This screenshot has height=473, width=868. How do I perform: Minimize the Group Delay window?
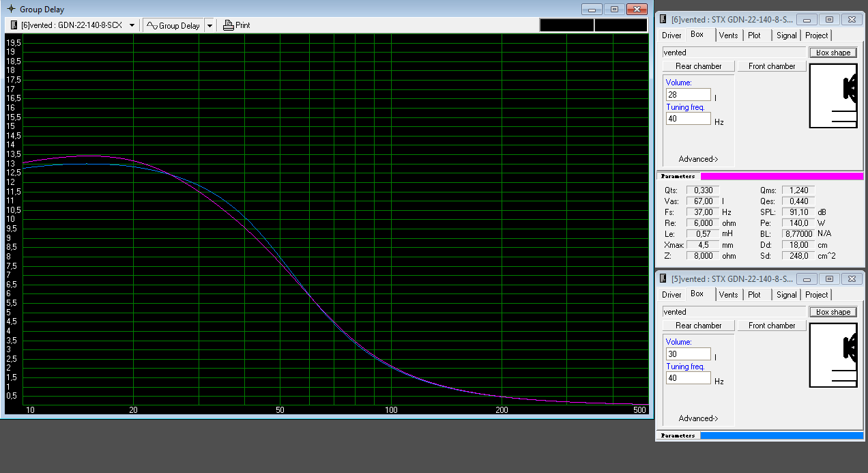coord(592,9)
